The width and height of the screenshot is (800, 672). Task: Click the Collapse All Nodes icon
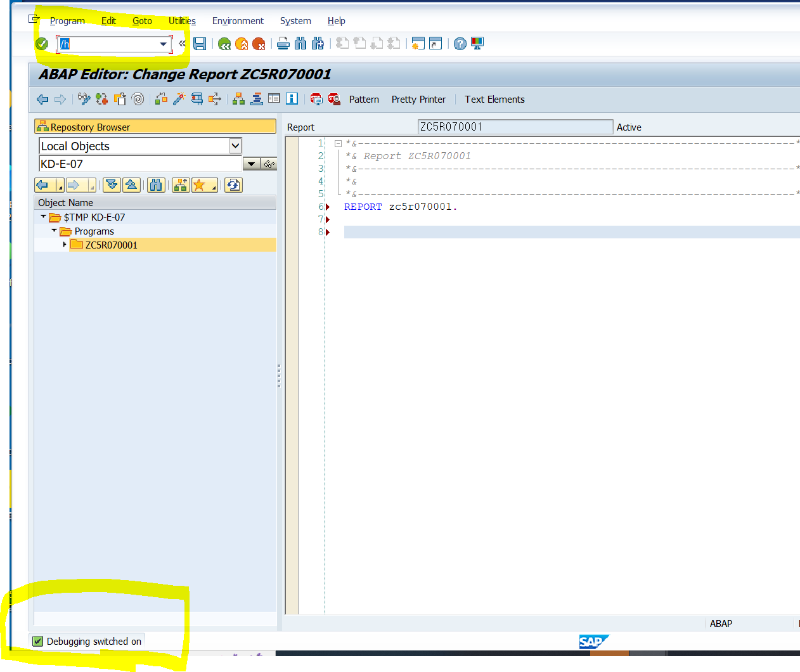[x=131, y=185]
